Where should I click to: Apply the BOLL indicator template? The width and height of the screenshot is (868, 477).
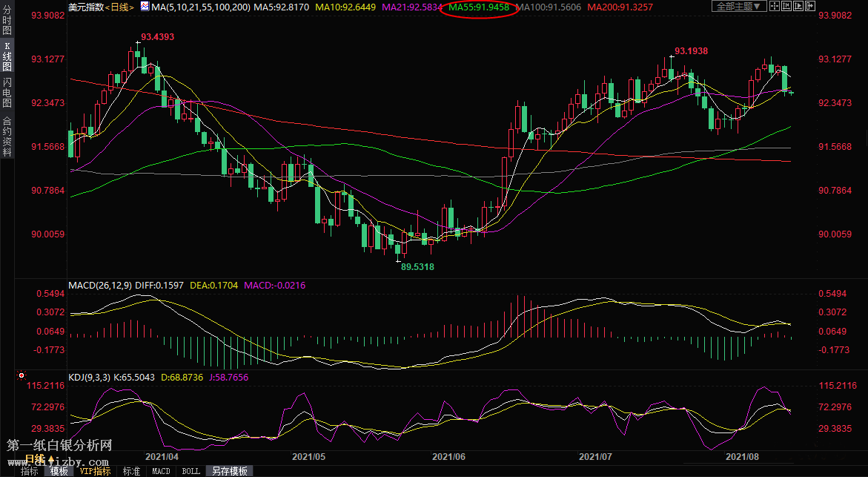pyautogui.click(x=191, y=471)
